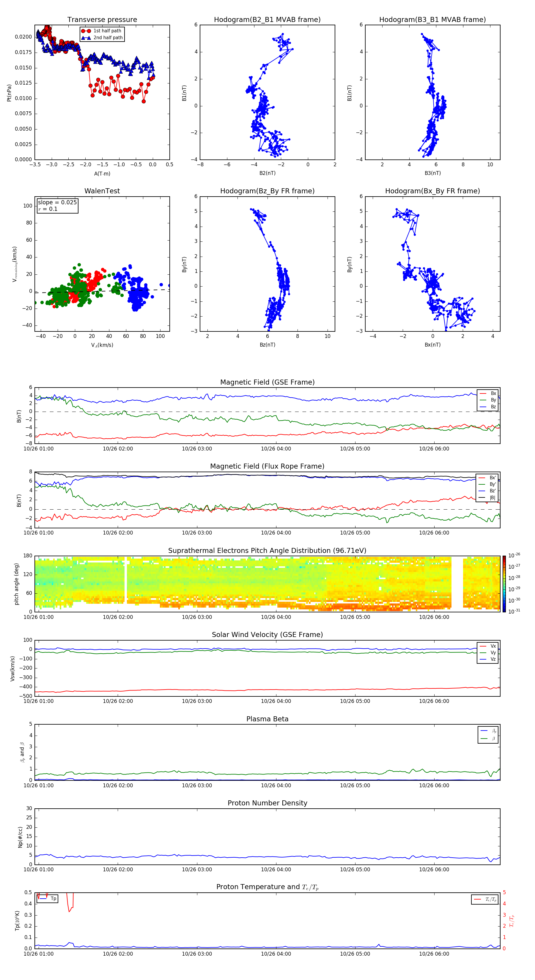The height and width of the screenshot is (980, 535).
Task: Select Bx' in the Flux Rope legend
Action: [487, 478]
